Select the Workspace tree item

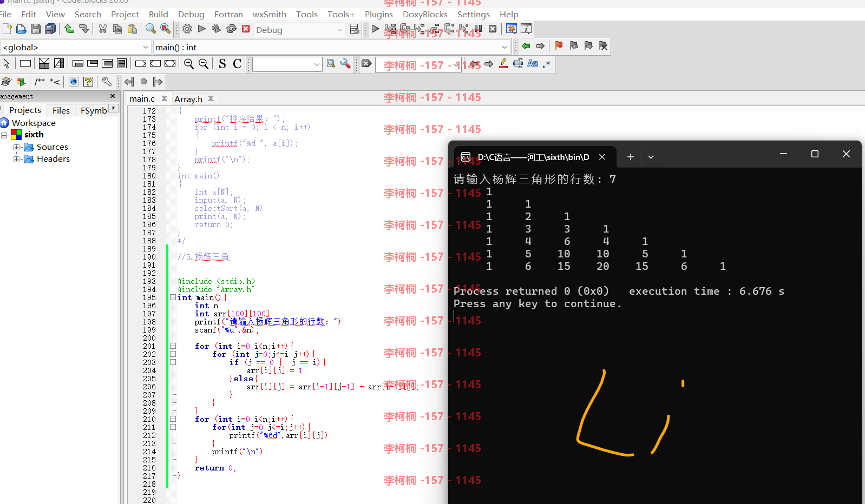pos(34,123)
